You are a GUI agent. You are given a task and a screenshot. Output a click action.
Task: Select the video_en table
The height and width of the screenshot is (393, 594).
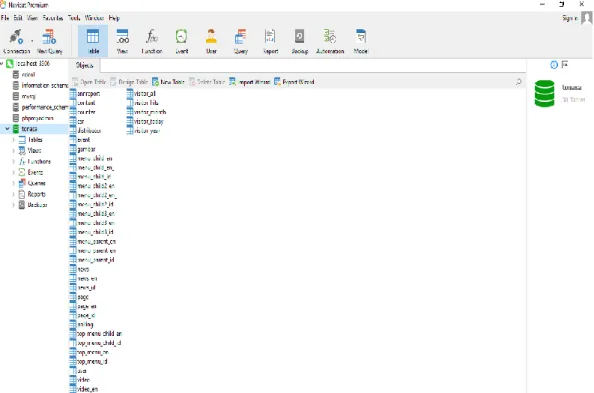(84, 389)
